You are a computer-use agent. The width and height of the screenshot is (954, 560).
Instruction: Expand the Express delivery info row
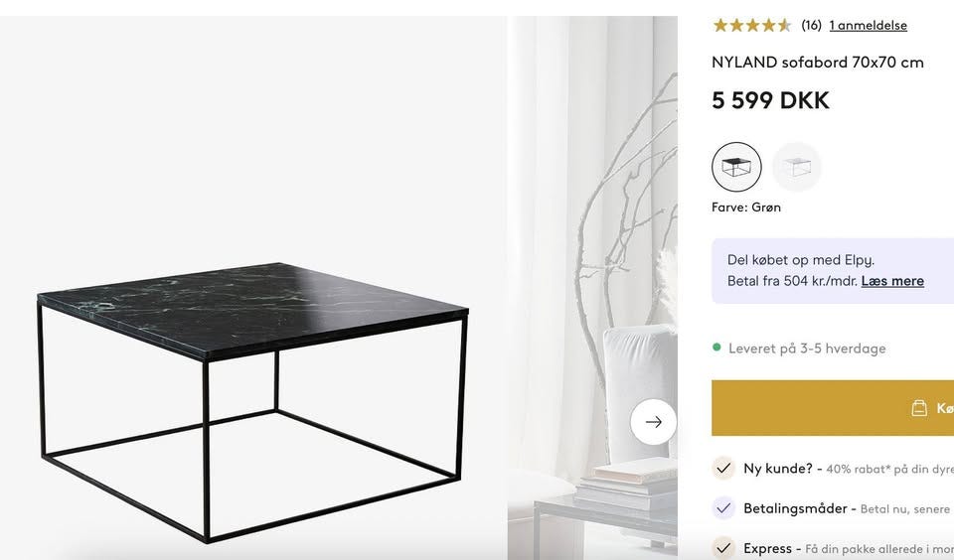[x=768, y=548]
